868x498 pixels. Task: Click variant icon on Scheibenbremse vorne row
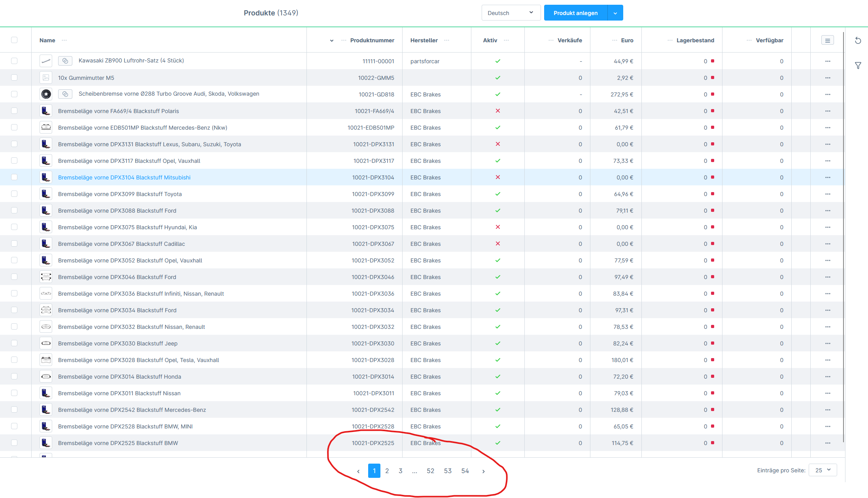pos(65,94)
